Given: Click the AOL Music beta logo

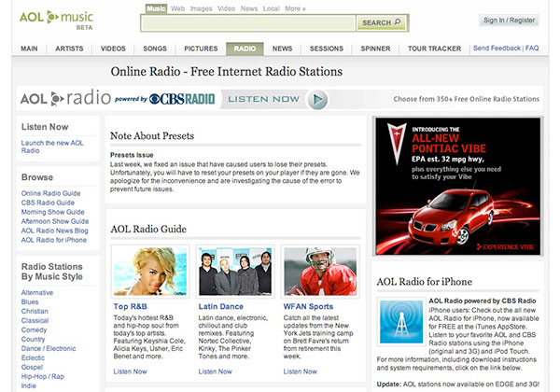Looking at the screenshot, I should (56, 20).
